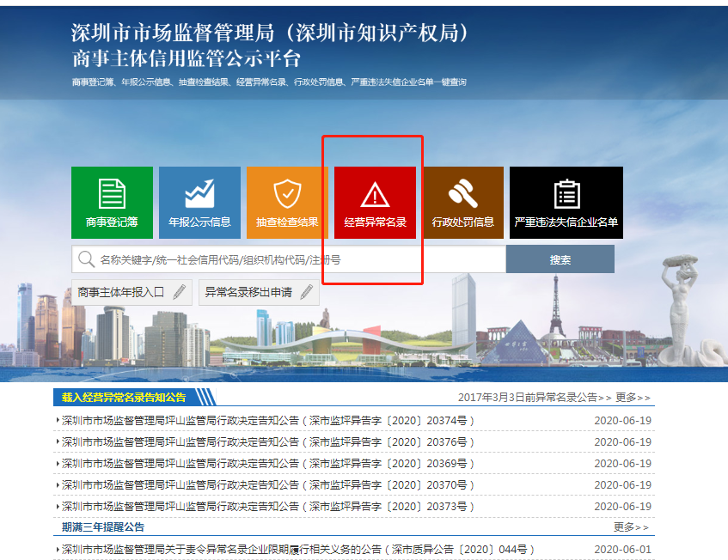Click 更多>> in the 期满三年提醒公告 row

[x=631, y=527]
